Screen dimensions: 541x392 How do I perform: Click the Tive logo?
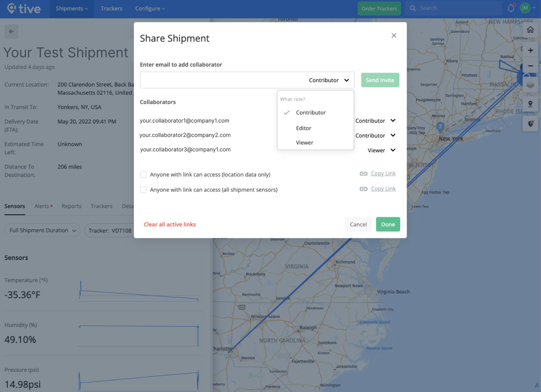[24, 8]
